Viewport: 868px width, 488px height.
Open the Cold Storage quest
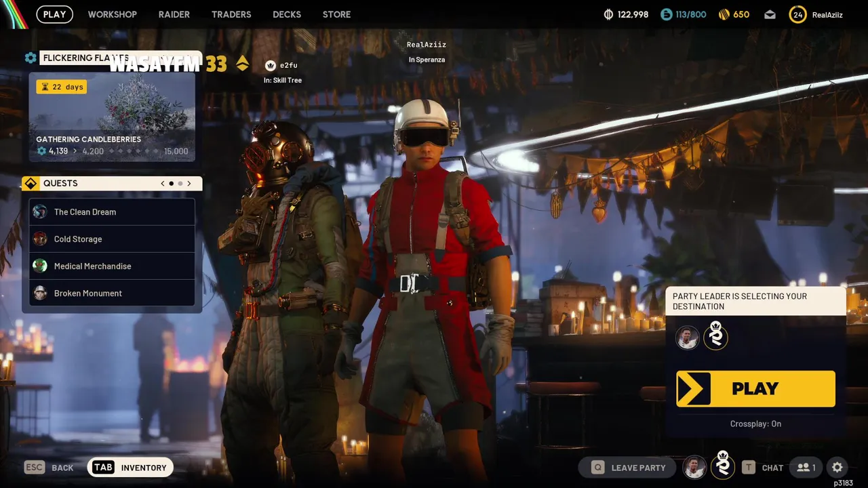[112, 239]
